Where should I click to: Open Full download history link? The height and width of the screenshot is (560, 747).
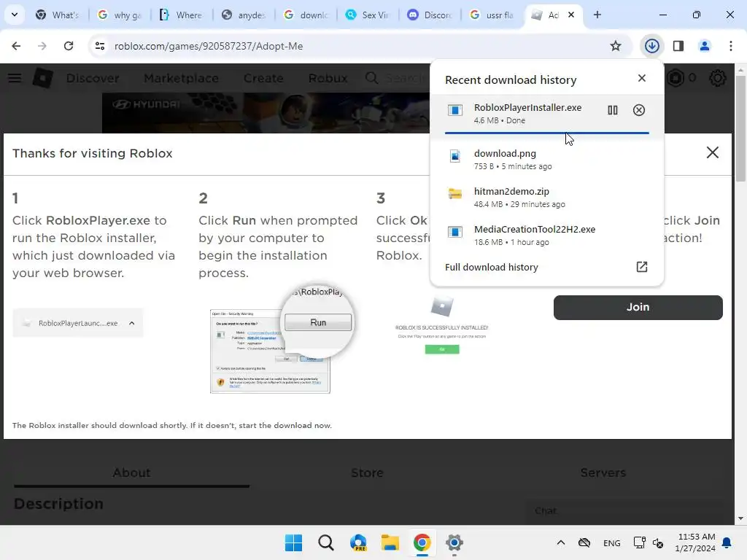[491, 267]
